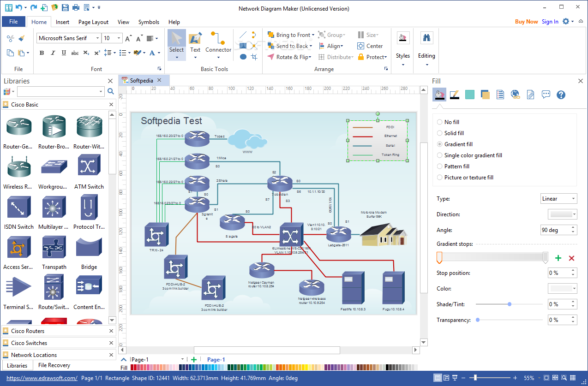Expand the Bring to Front dropdown arrow
This screenshot has height=386, width=588.
point(313,35)
